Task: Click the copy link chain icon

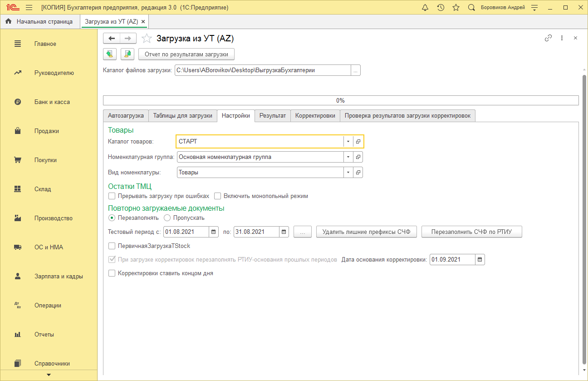Action: click(x=548, y=38)
